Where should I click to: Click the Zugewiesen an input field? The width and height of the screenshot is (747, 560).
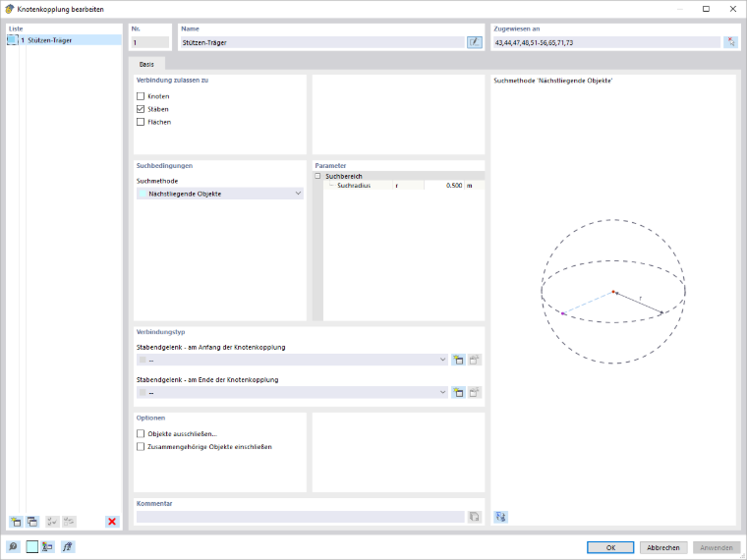607,42
